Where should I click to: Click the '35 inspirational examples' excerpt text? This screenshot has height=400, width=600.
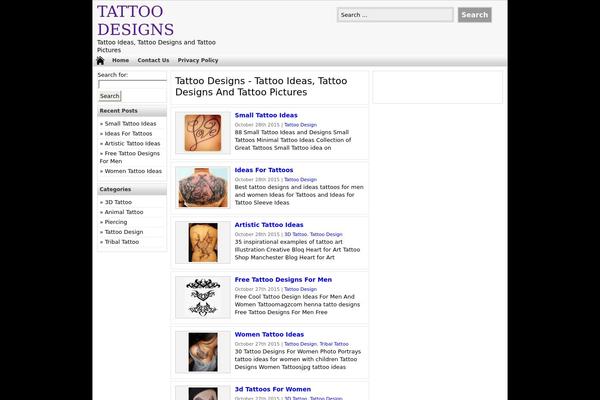(x=297, y=250)
